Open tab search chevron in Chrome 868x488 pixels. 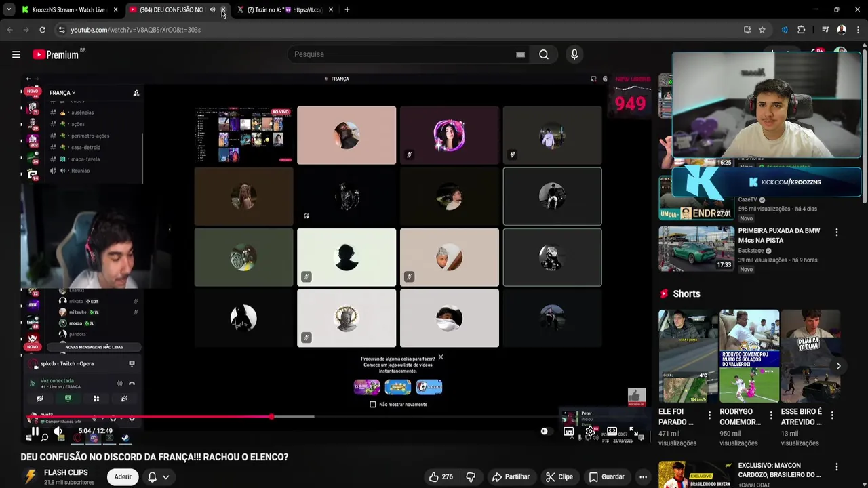[8, 9]
